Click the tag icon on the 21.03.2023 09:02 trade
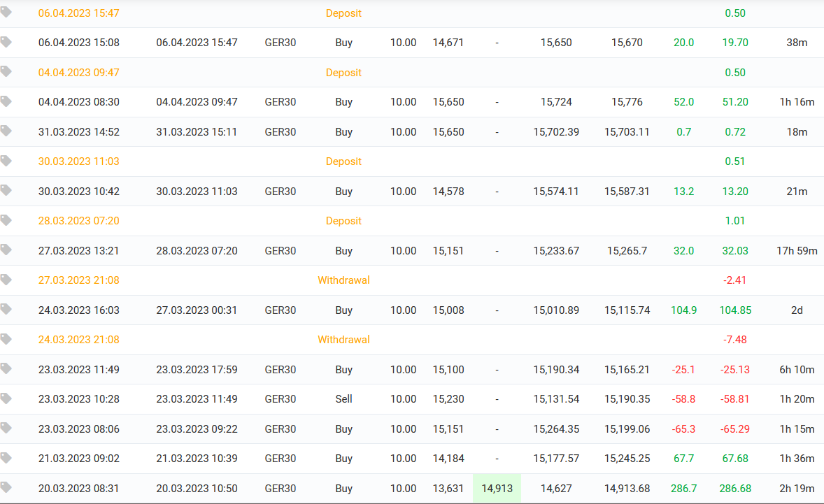Viewport: 824px width, 504px height. coord(6,458)
